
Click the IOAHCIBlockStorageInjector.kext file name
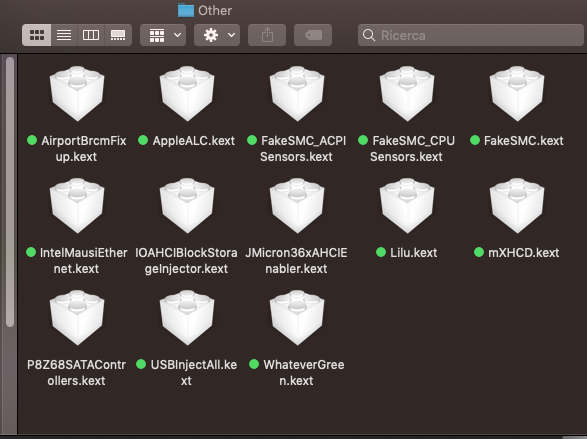[x=186, y=260]
